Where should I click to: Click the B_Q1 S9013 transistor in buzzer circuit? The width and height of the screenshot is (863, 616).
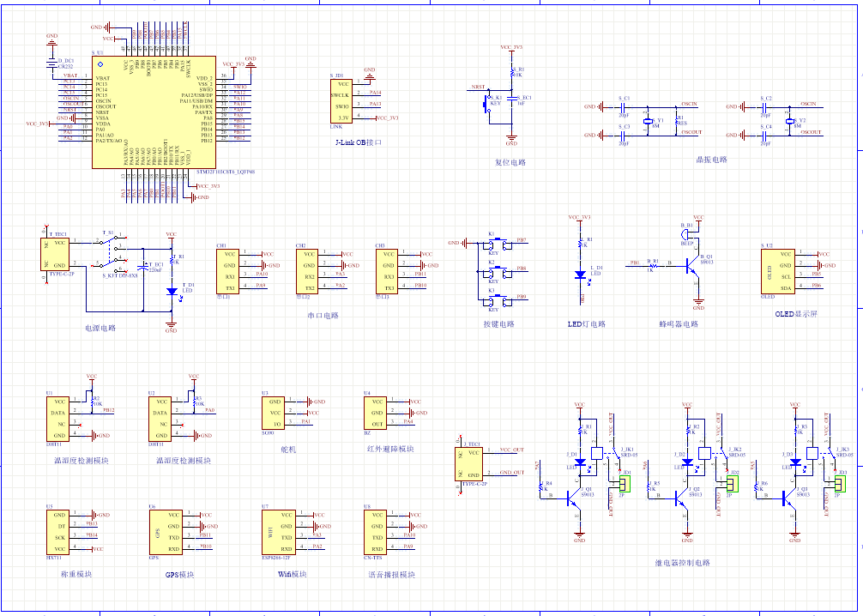(694, 268)
